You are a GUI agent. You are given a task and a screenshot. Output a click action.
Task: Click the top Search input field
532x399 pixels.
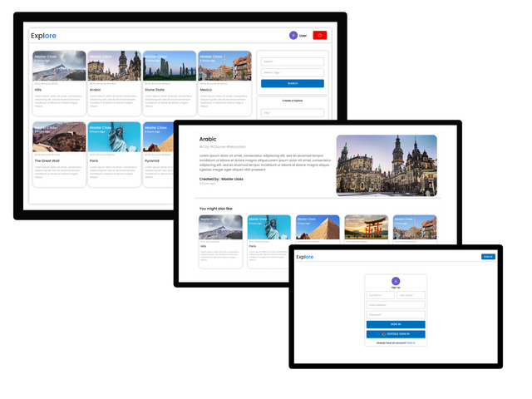click(x=292, y=62)
